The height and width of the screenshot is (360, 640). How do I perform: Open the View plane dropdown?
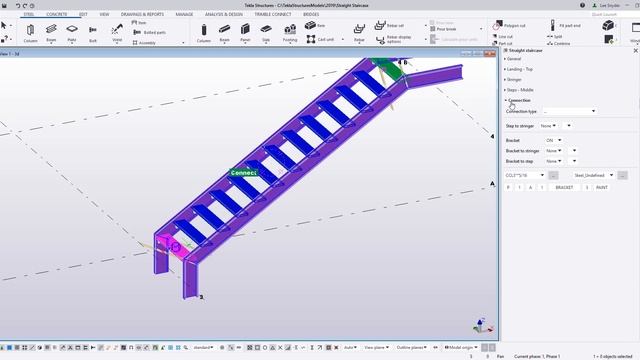[x=376, y=347]
